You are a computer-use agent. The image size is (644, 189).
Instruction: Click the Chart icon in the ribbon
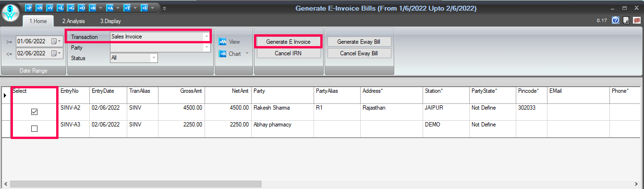point(222,53)
